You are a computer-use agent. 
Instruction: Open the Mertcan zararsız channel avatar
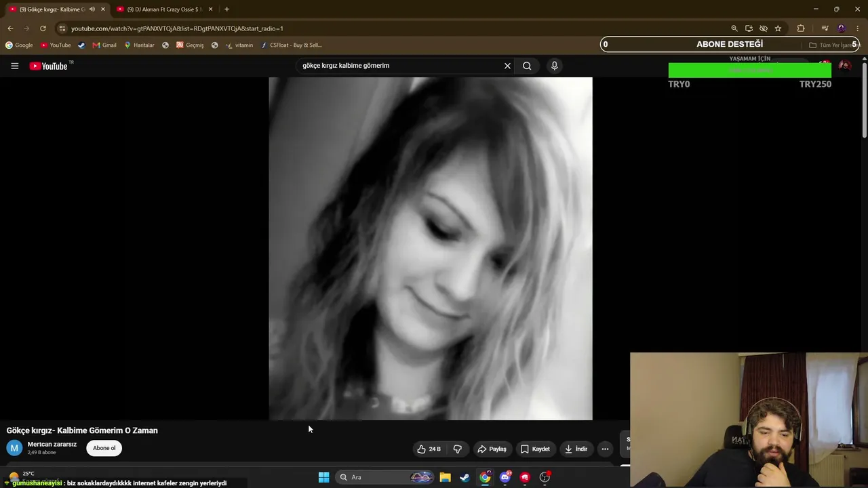click(x=14, y=448)
